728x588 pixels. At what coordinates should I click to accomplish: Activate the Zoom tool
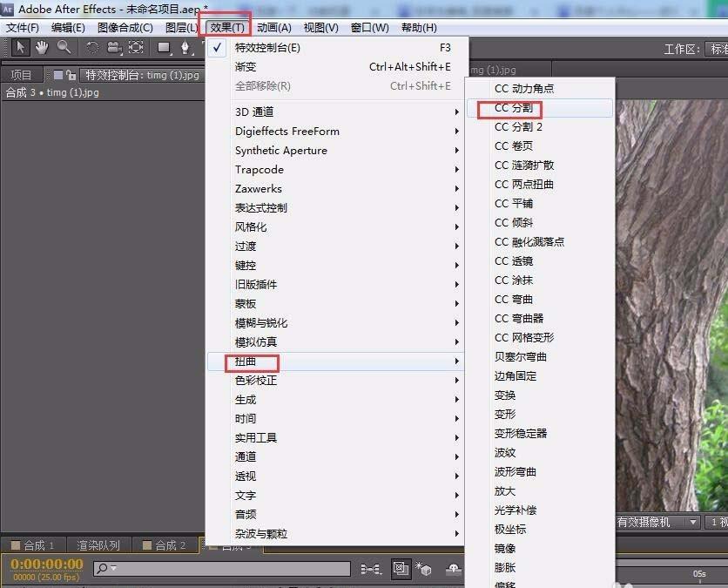pos(64,48)
